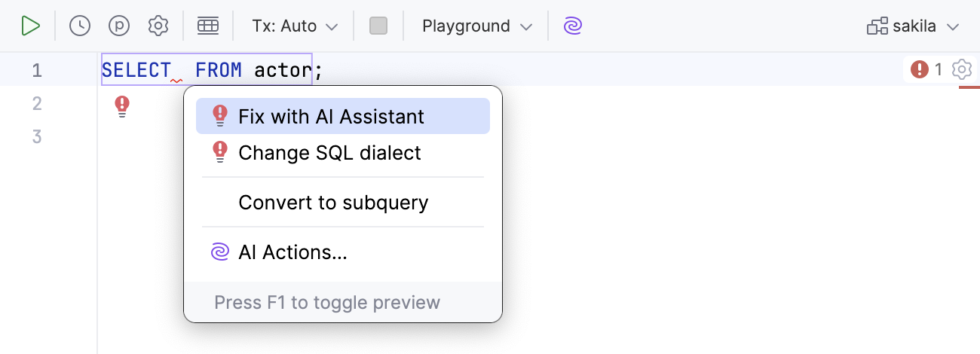Image resolution: width=980 pixels, height=354 pixels.
Task: Click the red error stripe on scrollbar
Action: pyautogui.click(x=969, y=87)
